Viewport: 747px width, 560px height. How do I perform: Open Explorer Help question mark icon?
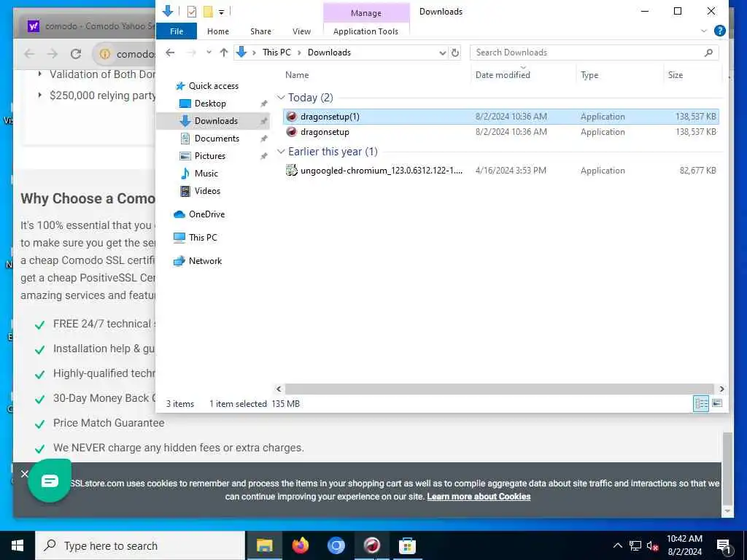pos(720,31)
